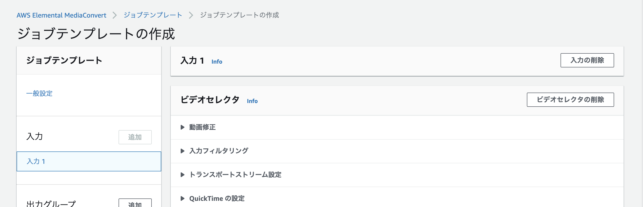Open the Info link beside ビデオセレクタ
The height and width of the screenshot is (207, 644).
click(252, 101)
